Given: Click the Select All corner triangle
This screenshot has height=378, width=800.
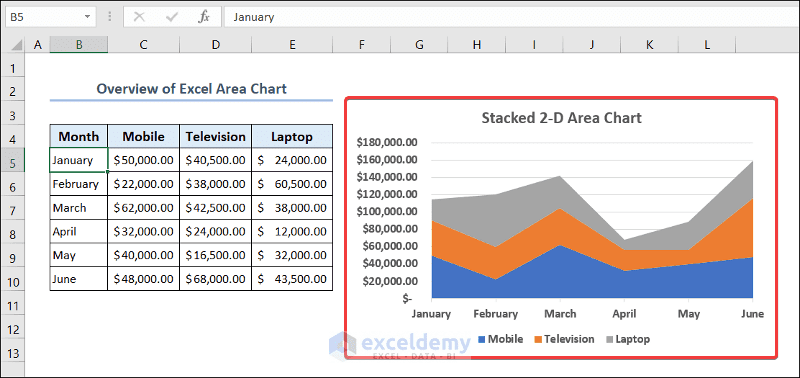Looking at the screenshot, I should pyautogui.click(x=16, y=45).
